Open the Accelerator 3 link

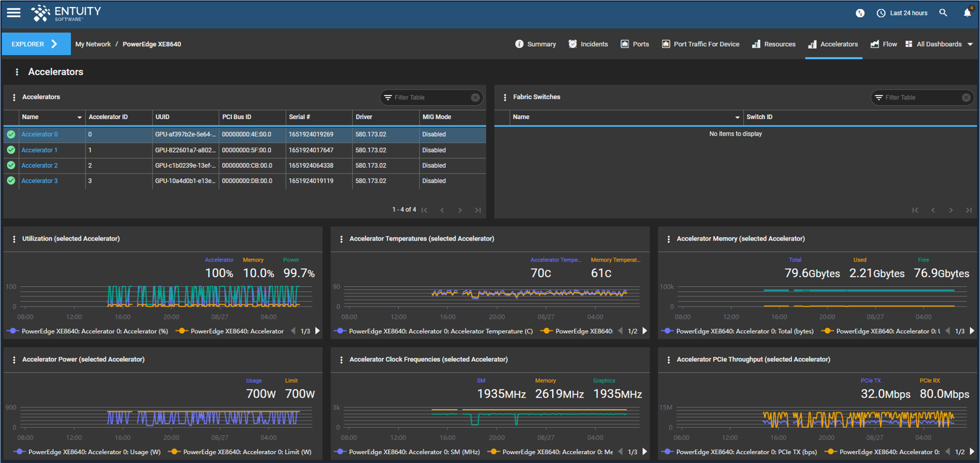(39, 181)
